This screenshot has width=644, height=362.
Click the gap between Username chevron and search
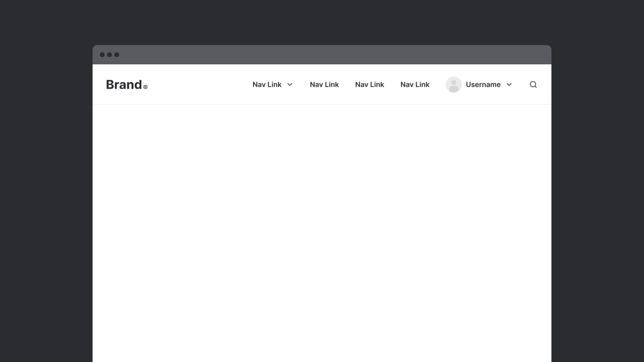521,84
